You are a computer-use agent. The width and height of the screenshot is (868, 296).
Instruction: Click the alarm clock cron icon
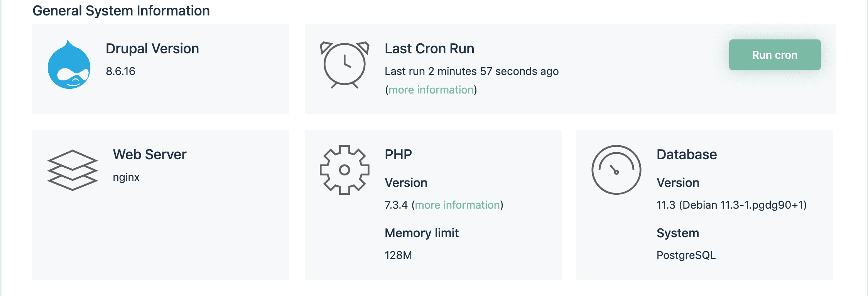point(344,65)
